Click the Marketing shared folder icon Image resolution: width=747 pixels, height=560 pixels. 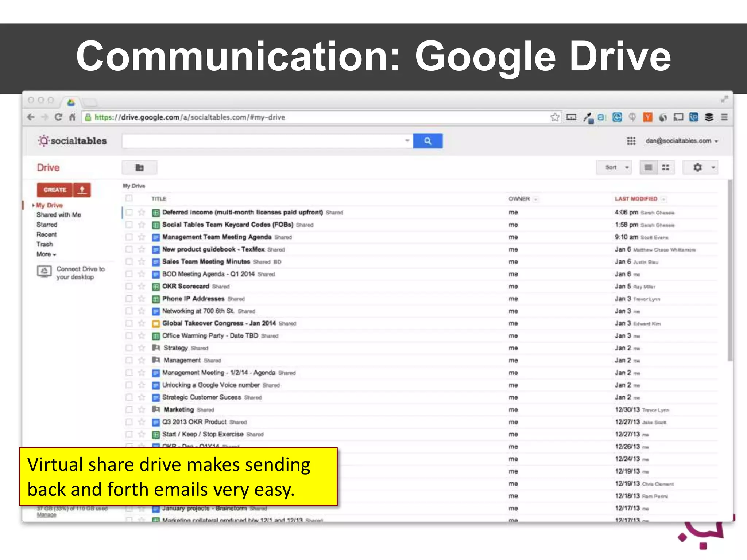pos(156,409)
